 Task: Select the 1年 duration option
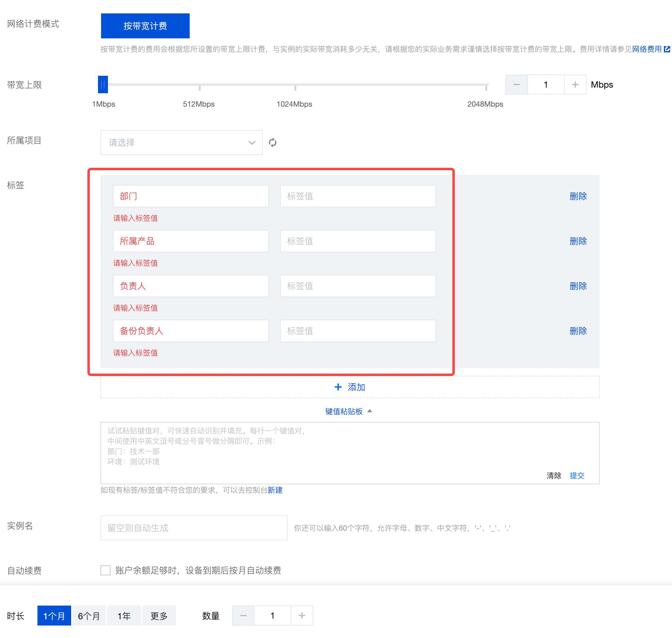[x=124, y=616]
